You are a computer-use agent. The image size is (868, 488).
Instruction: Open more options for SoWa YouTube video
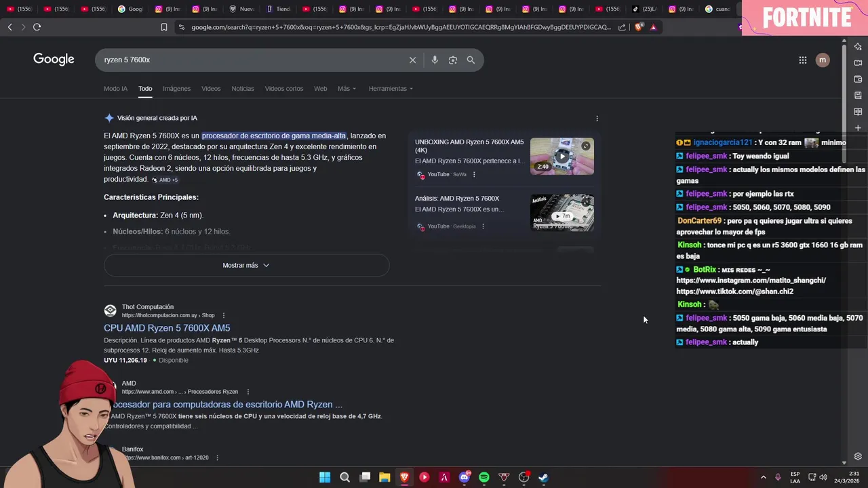point(474,174)
